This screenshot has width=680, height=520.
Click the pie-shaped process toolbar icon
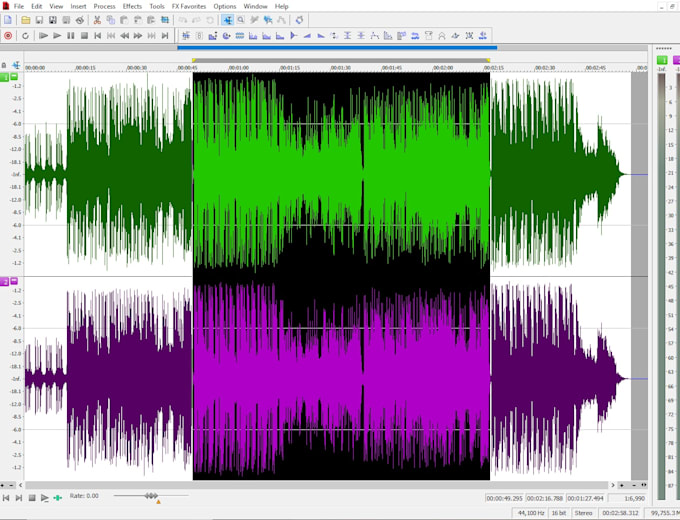click(226, 36)
